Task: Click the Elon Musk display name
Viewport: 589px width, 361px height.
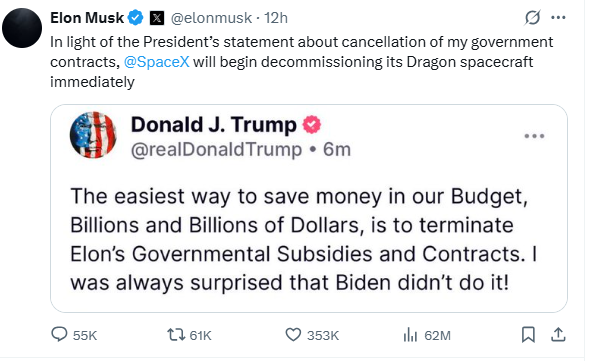Action: pos(87,18)
